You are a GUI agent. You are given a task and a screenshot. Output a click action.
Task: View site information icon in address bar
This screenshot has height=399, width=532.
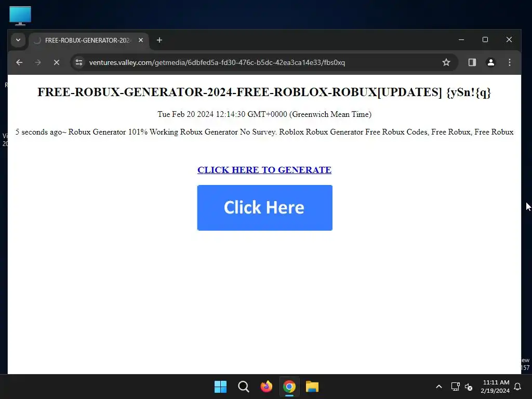click(79, 62)
